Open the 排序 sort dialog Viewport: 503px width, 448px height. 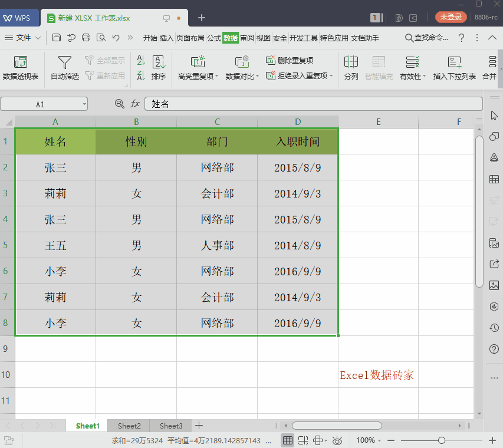pyautogui.click(x=159, y=68)
